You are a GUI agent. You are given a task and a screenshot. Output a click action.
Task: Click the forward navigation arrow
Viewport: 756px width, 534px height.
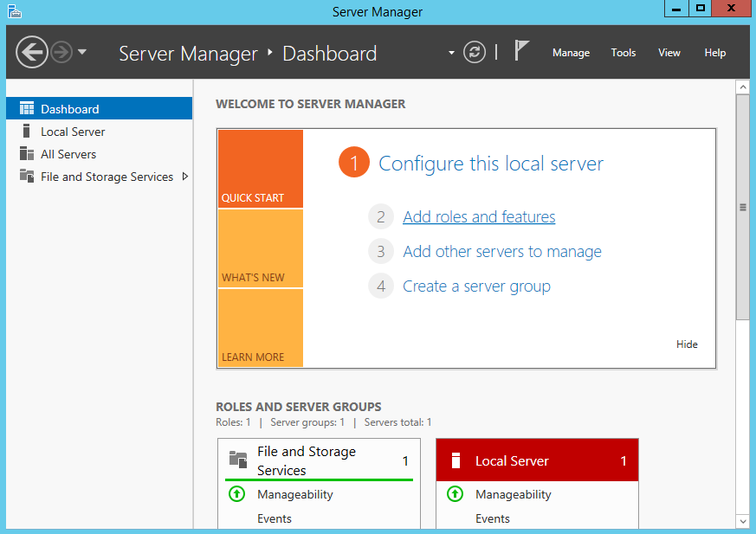pyautogui.click(x=61, y=52)
